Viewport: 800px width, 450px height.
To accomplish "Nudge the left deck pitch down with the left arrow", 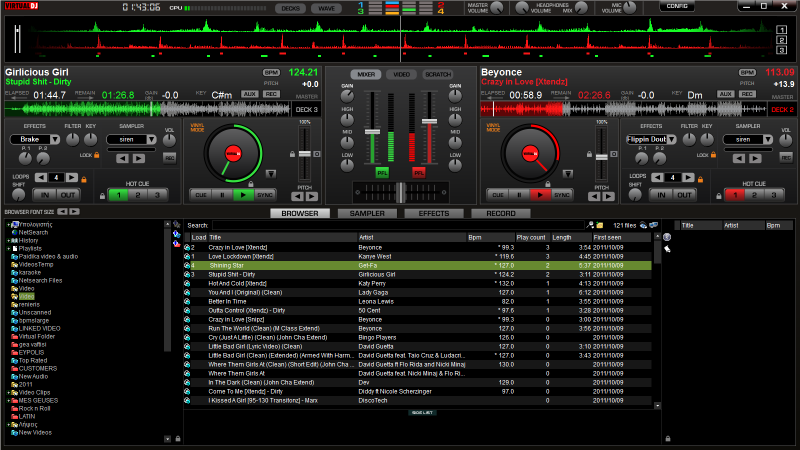I will pos(297,196).
